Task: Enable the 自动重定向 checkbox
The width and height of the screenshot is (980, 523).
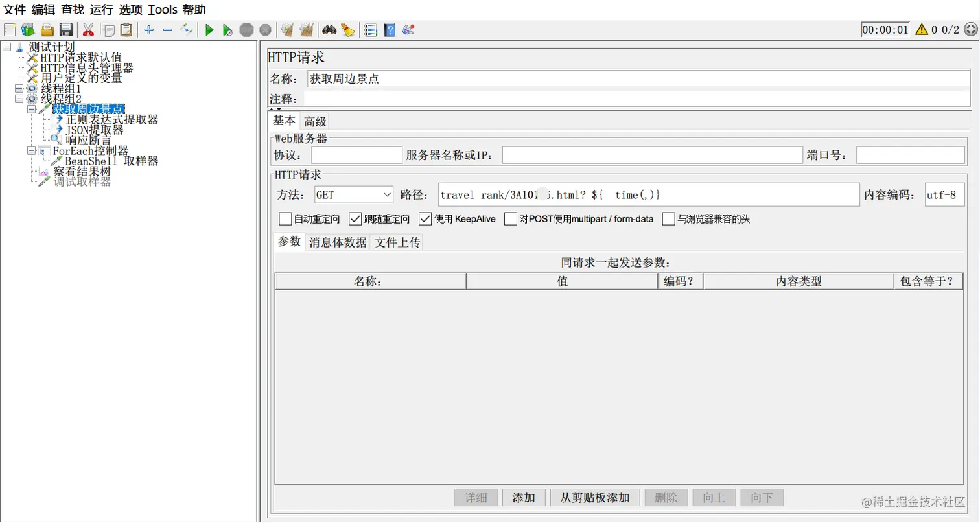Action: (285, 218)
